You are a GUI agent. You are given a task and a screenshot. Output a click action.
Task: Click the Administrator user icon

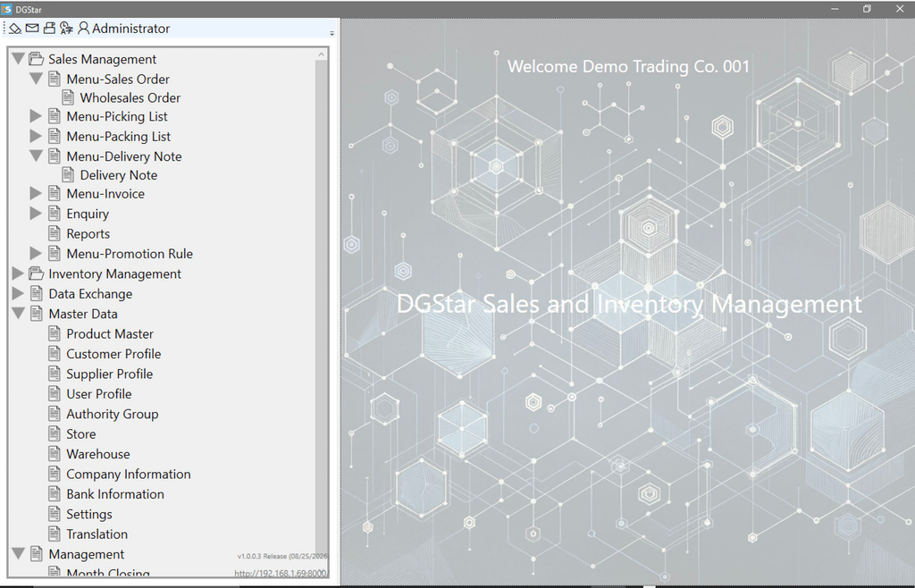[x=83, y=28]
